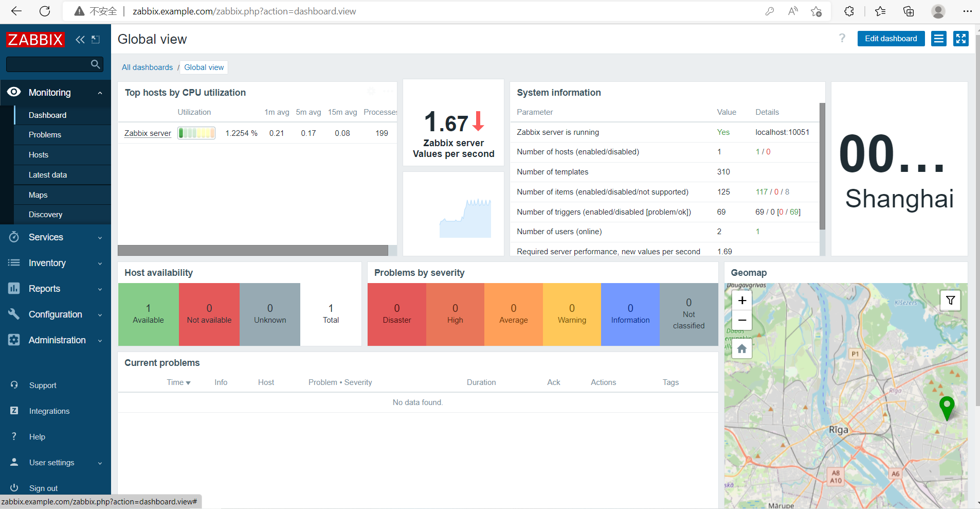Click the Information severity blue tile
980x509 pixels.
[x=630, y=314]
